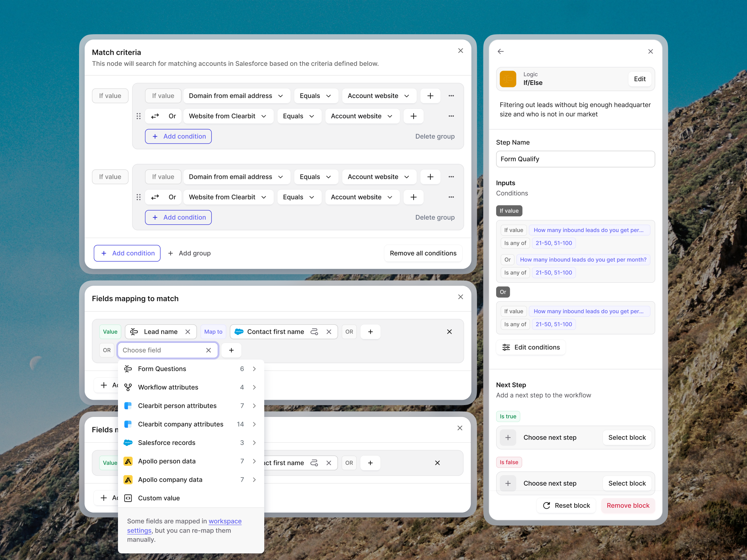The width and height of the screenshot is (747, 560).
Task: Click the Workflow attributes branch icon
Action: [x=128, y=387]
